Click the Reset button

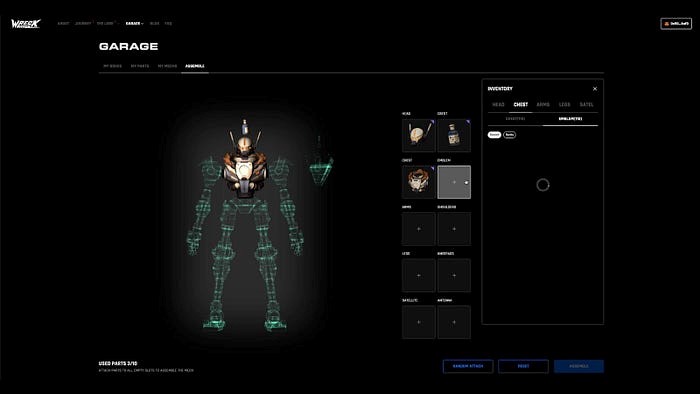(x=523, y=366)
